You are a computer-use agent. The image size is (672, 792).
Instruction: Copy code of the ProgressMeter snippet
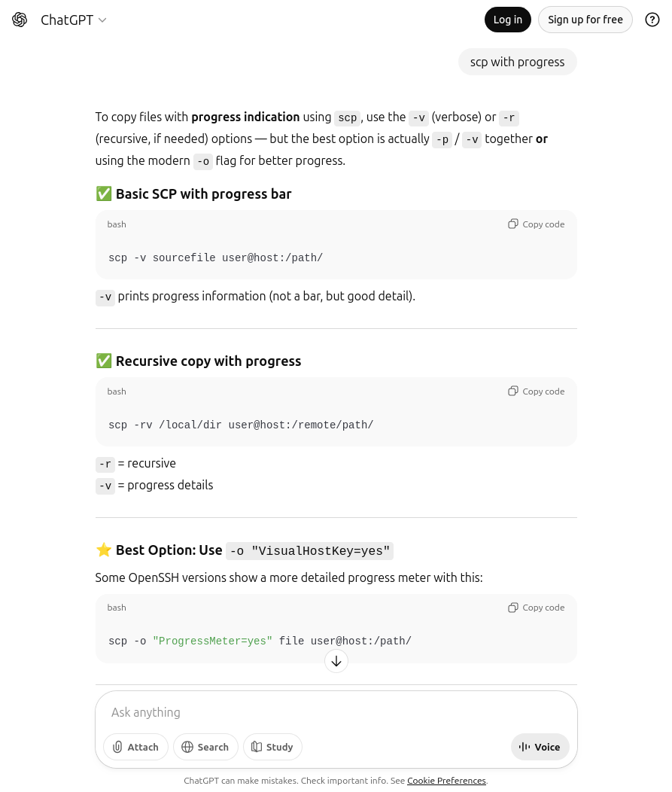click(x=536, y=608)
